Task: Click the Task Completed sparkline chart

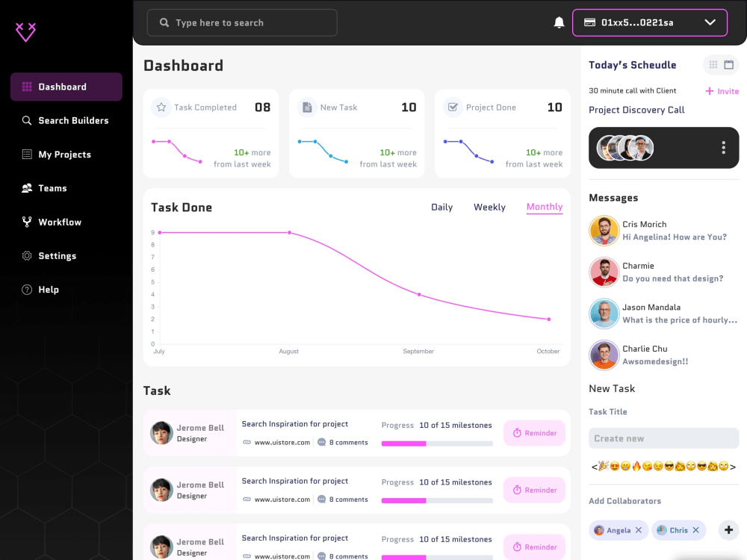Action: click(177, 152)
